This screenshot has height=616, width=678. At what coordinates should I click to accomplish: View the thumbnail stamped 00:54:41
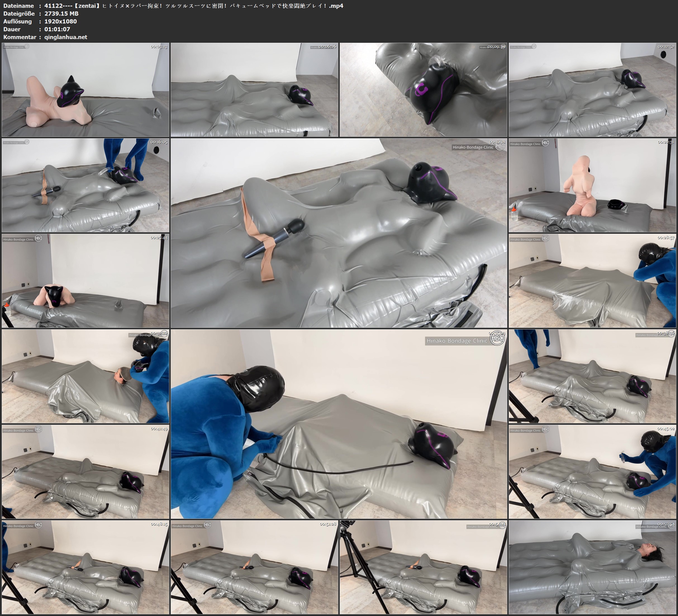[x=424, y=567]
